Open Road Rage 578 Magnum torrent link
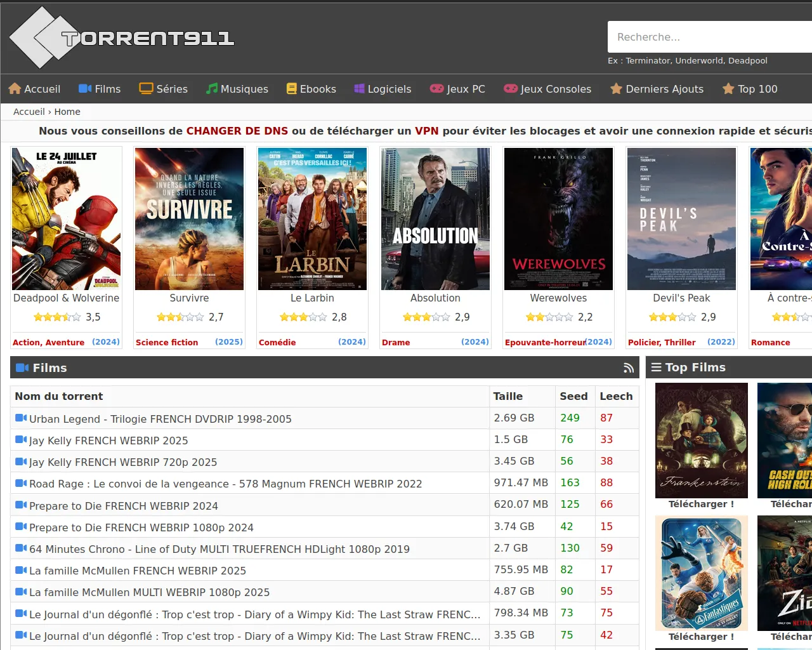 point(225,484)
